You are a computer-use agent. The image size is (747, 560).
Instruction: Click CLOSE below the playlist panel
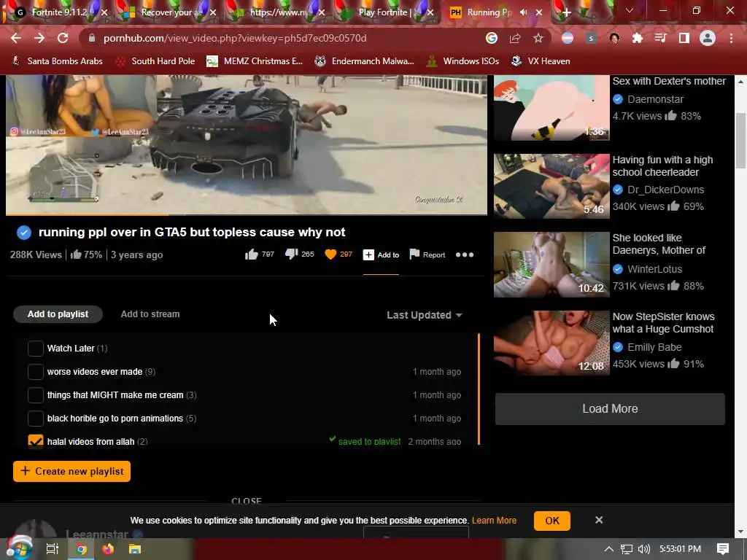pos(247,501)
